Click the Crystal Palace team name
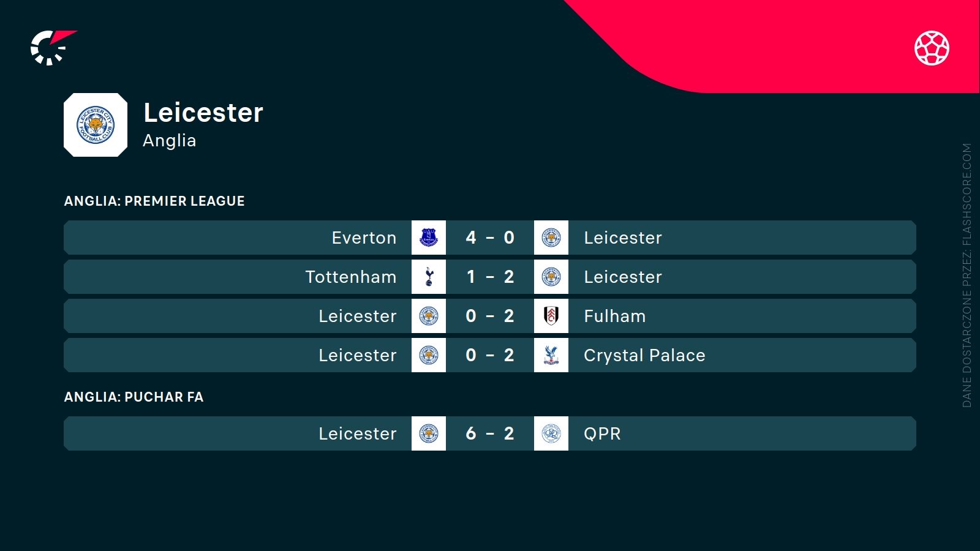 pos(644,355)
